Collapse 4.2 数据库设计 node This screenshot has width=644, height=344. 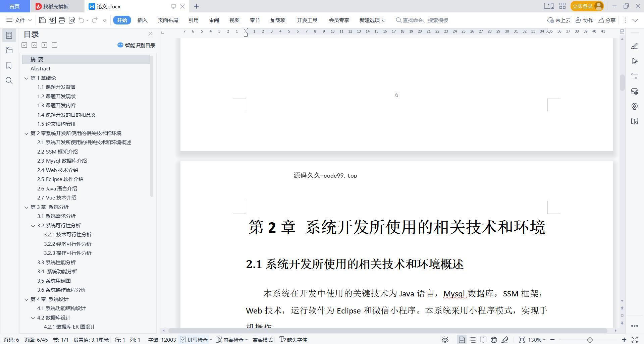(33, 318)
